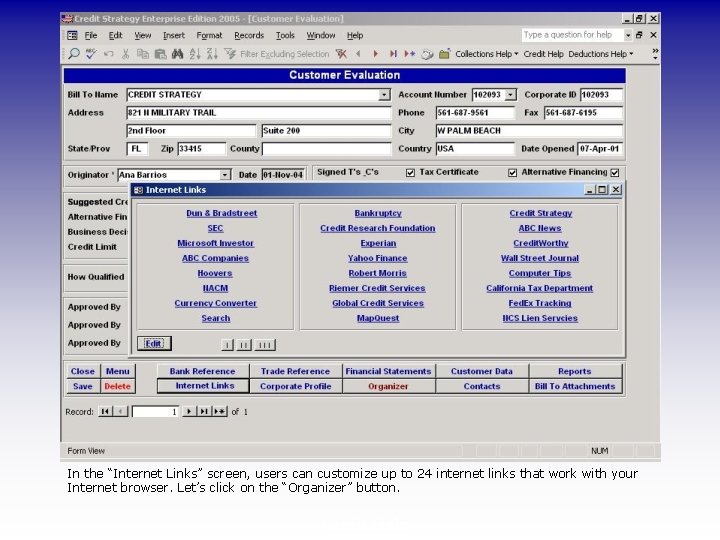Toggle the Alternative Financing checkbox
Screen dimensions: 720x540
[615, 173]
